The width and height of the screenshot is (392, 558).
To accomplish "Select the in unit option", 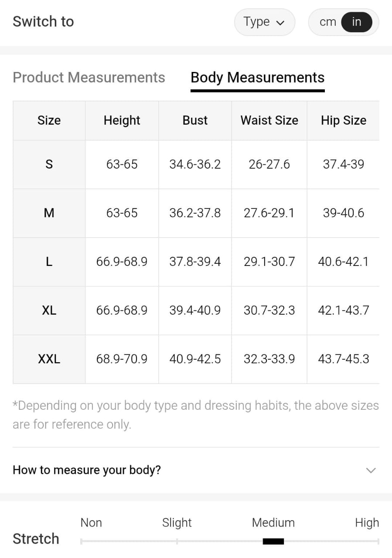I will tap(356, 22).
